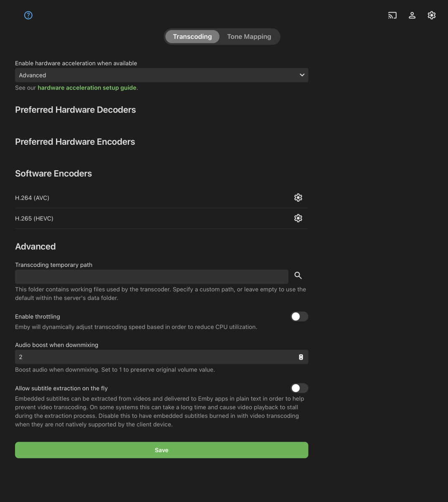Toggle the Allow subtitle extraction switch off
448x502 pixels.
point(299,388)
